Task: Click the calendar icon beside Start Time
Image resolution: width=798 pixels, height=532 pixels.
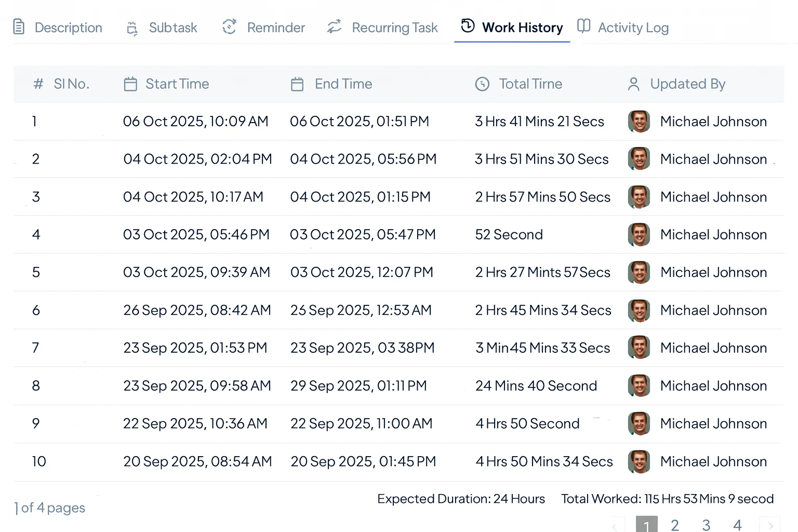Action: click(130, 84)
